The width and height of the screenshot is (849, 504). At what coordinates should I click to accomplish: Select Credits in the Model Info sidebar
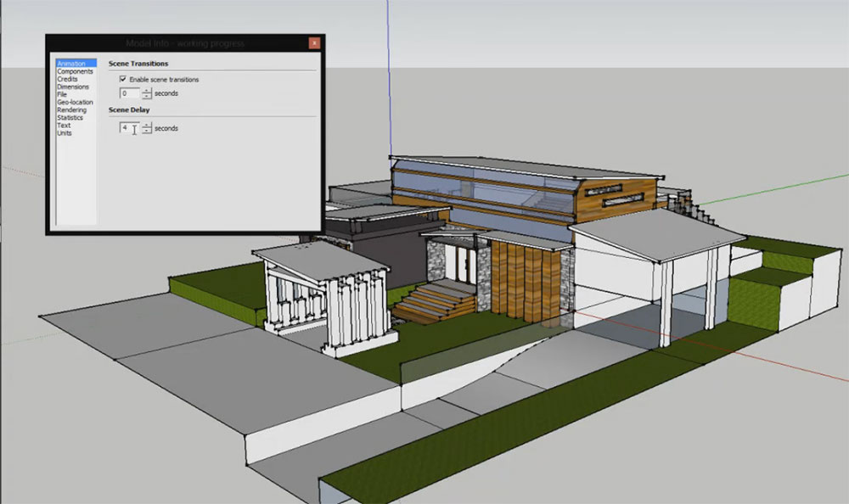point(67,79)
